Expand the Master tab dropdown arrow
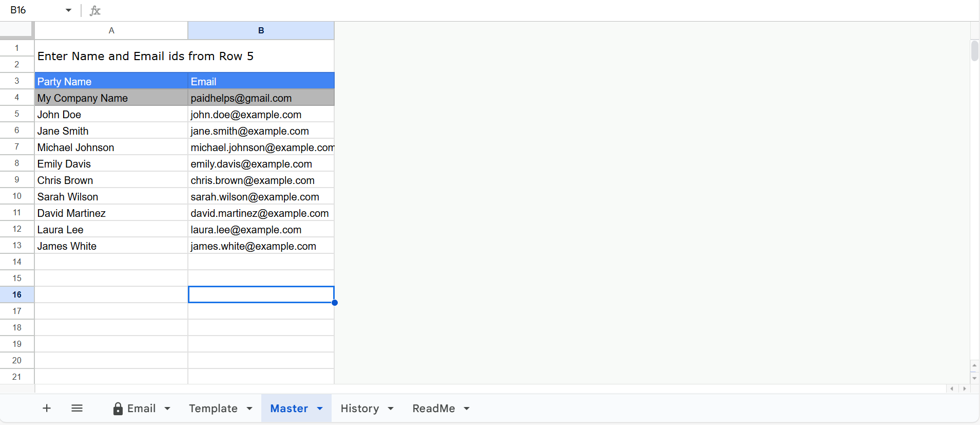This screenshot has height=425, width=980. [320, 409]
